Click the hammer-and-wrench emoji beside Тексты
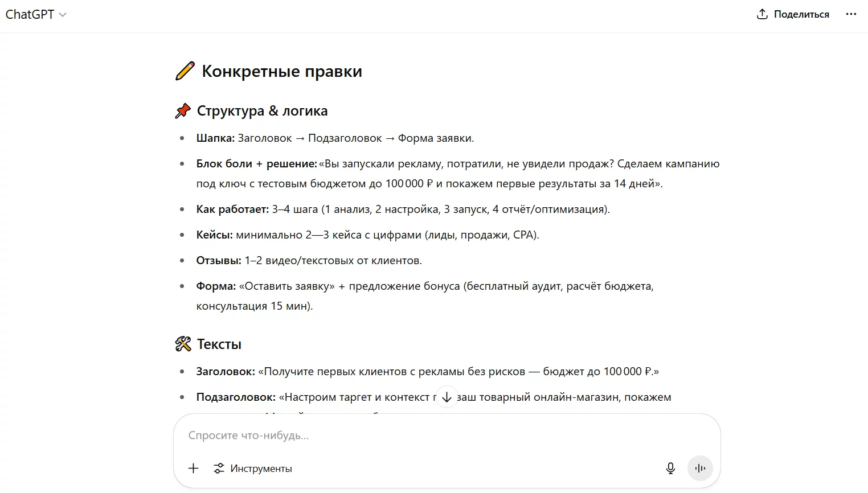Image resolution: width=868 pixels, height=493 pixels. [x=183, y=344]
